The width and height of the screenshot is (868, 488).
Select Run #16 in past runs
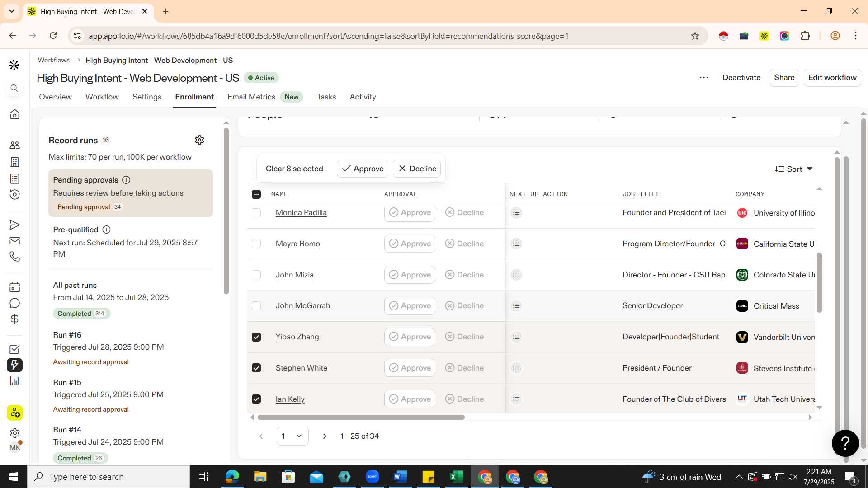coord(131,348)
